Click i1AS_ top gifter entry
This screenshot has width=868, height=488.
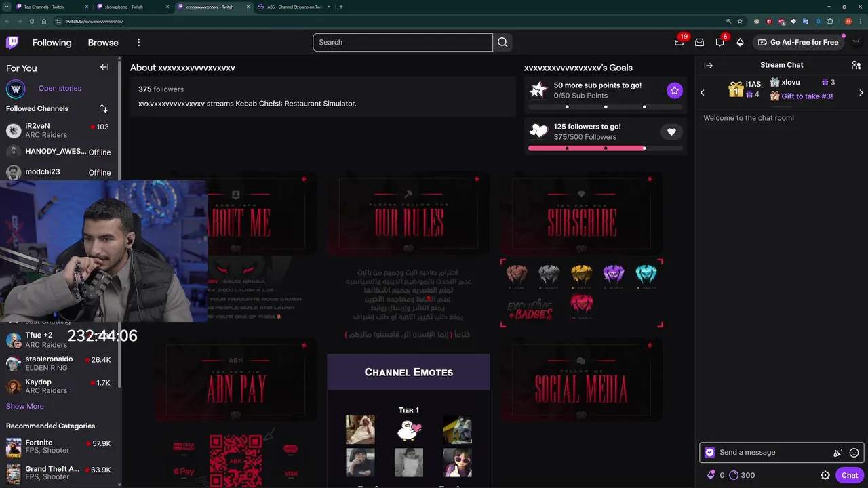coord(746,89)
